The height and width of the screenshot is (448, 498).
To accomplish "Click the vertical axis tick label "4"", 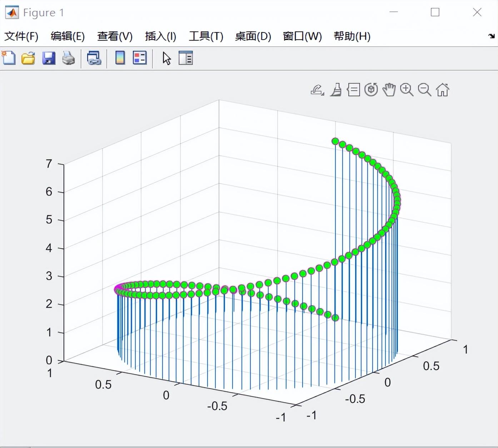I will coord(49,248).
